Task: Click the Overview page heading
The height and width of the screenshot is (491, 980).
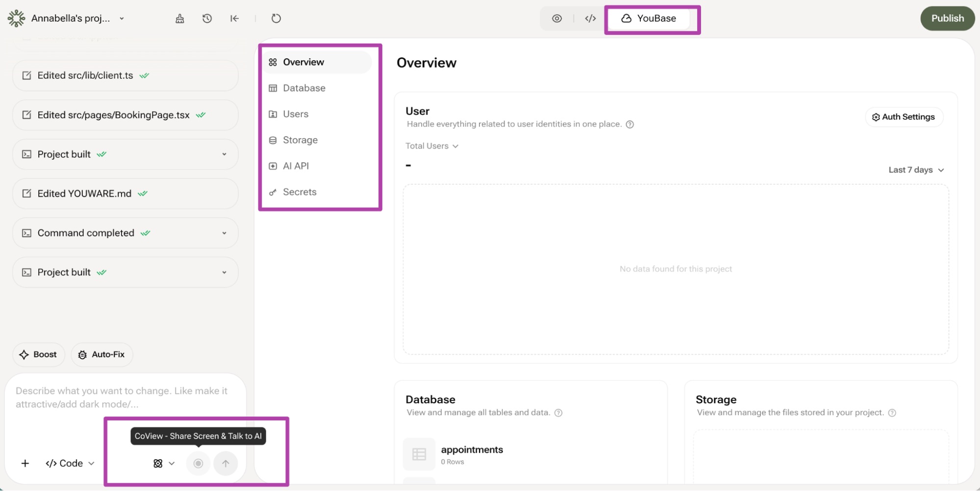Action: (427, 63)
